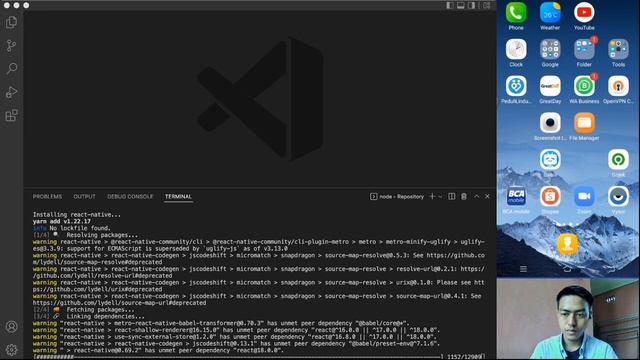Split the terminal
640x360 pixels.
click(x=451, y=196)
